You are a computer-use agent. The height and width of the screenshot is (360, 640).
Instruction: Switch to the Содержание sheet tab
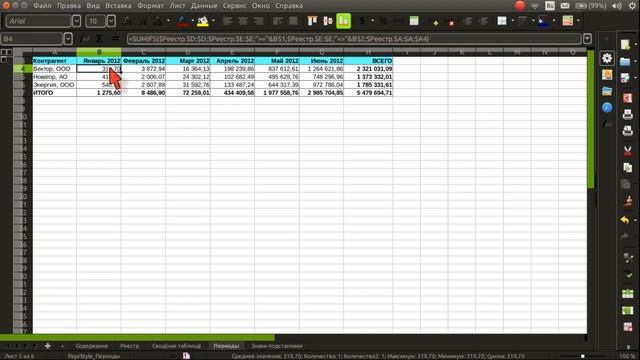pyautogui.click(x=92, y=346)
